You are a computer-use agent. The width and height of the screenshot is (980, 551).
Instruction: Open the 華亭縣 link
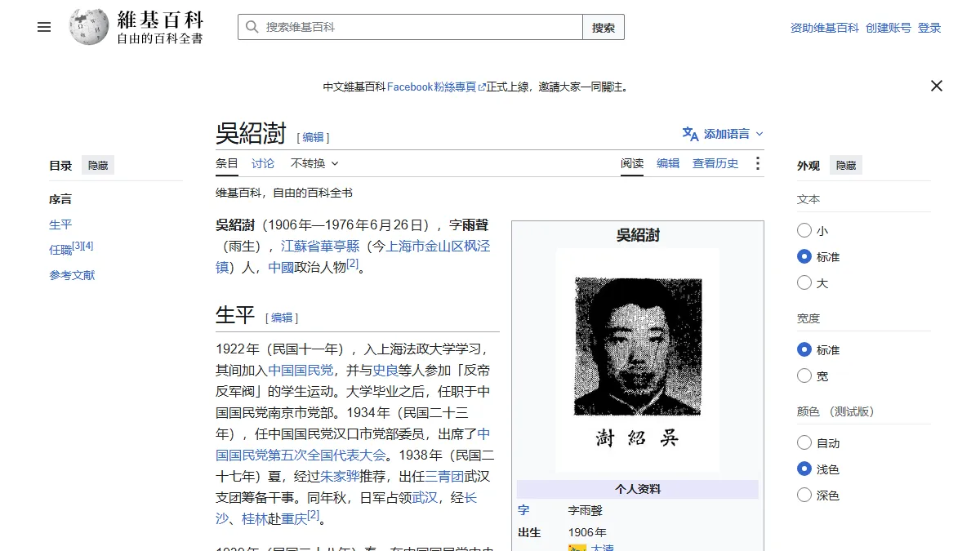click(x=340, y=246)
